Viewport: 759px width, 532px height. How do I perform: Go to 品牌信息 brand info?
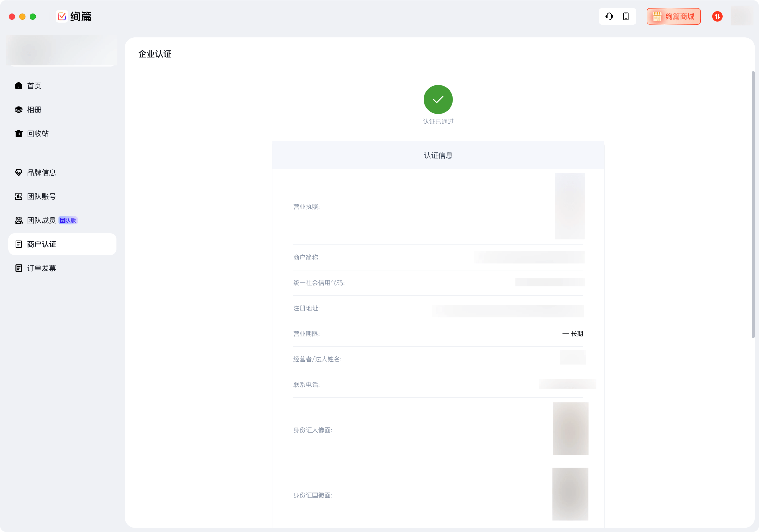coord(41,172)
